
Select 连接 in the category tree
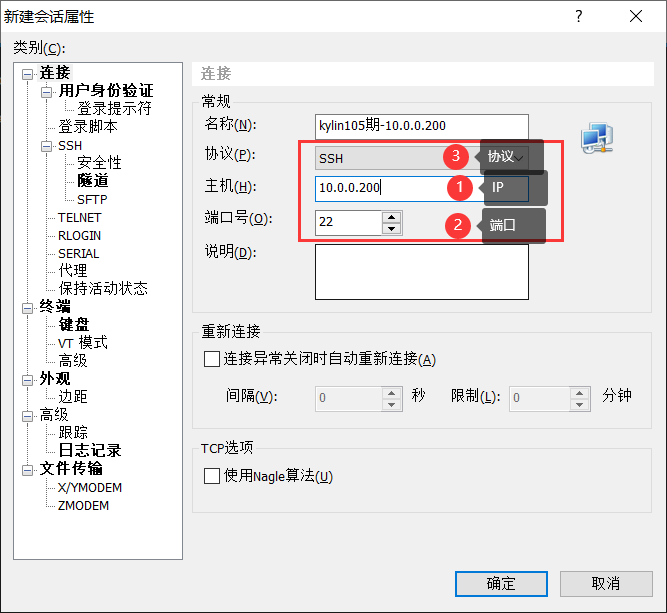55,73
